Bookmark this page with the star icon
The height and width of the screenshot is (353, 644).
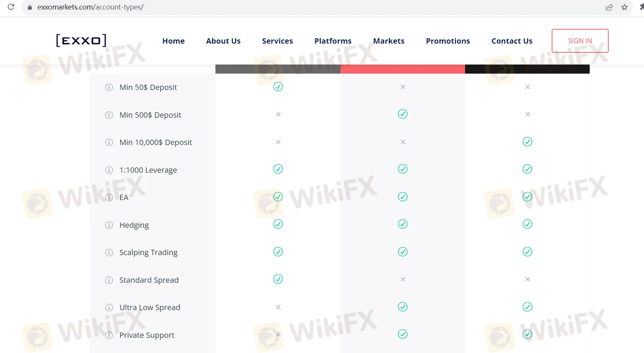tap(624, 7)
